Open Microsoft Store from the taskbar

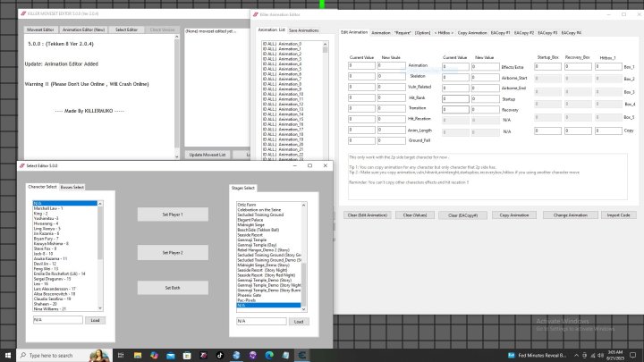click(x=187, y=356)
